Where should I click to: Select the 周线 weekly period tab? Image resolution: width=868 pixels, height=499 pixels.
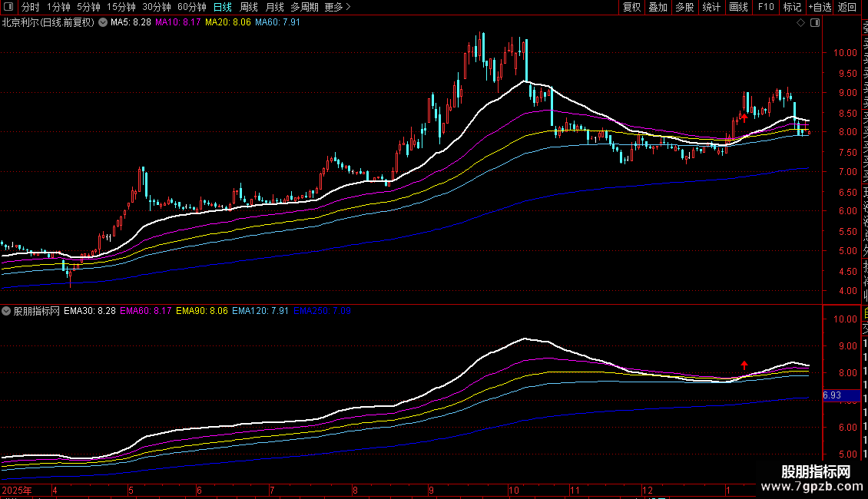click(249, 7)
